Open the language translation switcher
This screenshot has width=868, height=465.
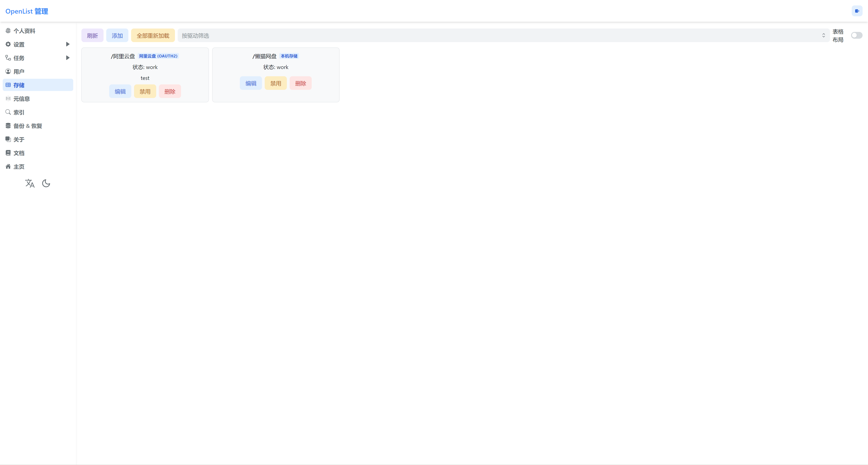coord(30,184)
